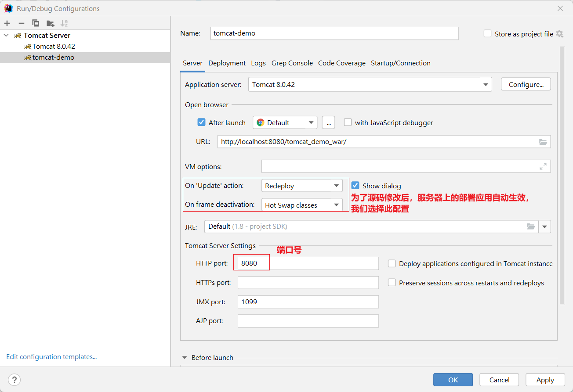
Task: Open the Startup/Connection tab
Action: 401,63
